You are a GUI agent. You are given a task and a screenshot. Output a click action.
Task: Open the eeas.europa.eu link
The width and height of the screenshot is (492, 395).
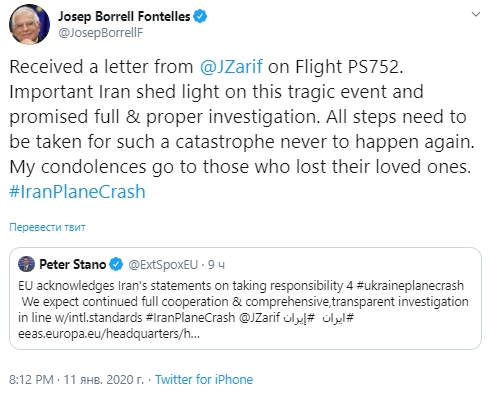click(109, 334)
